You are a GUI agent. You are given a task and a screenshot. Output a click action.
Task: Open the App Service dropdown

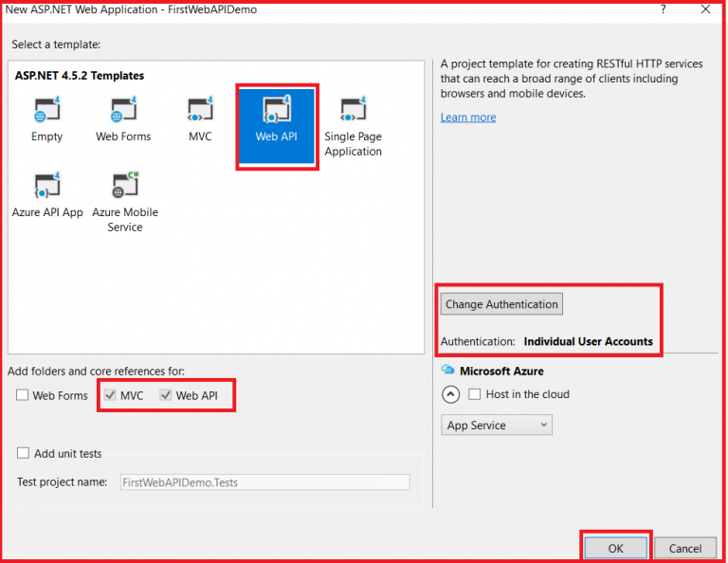coord(497,426)
